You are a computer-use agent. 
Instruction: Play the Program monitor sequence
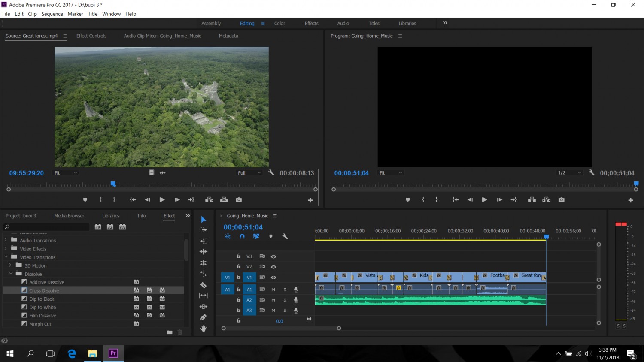484,200
